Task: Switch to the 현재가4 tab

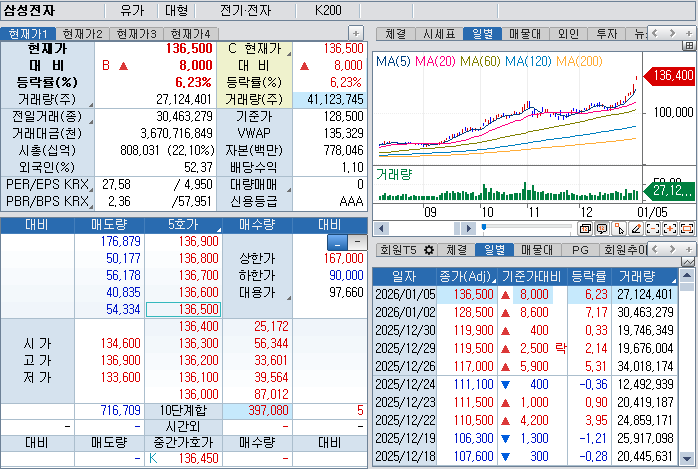Action: coord(191,34)
